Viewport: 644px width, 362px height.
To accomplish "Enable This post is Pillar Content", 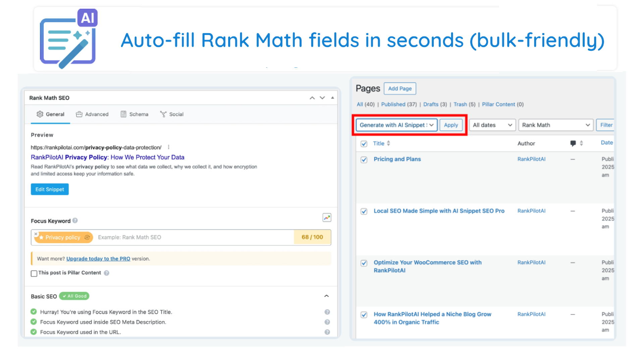I will [34, 273].
